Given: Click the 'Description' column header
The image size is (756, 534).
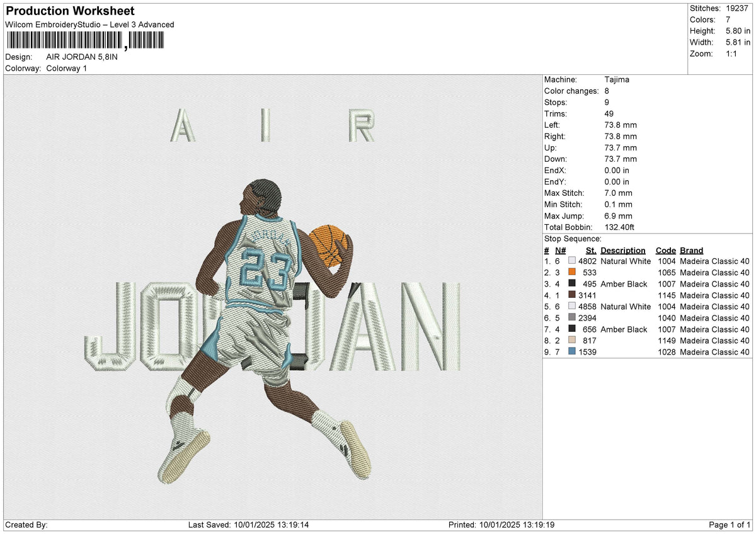Looking at the screenshot, I should coord(623,250).
